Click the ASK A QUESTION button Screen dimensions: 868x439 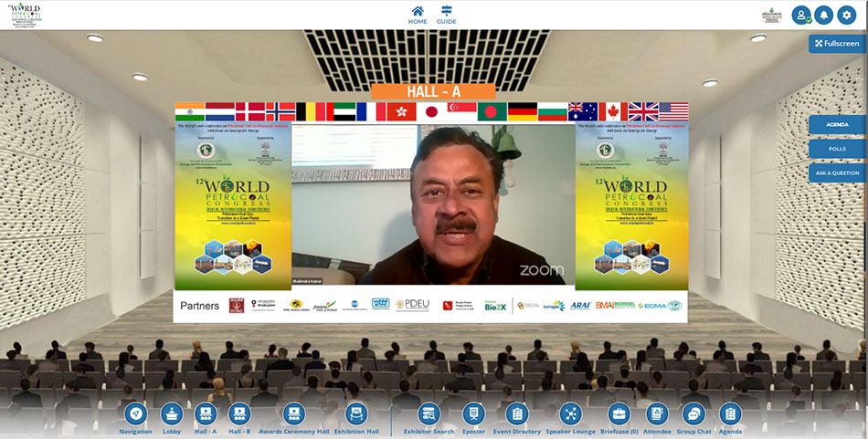click(837, 173)
